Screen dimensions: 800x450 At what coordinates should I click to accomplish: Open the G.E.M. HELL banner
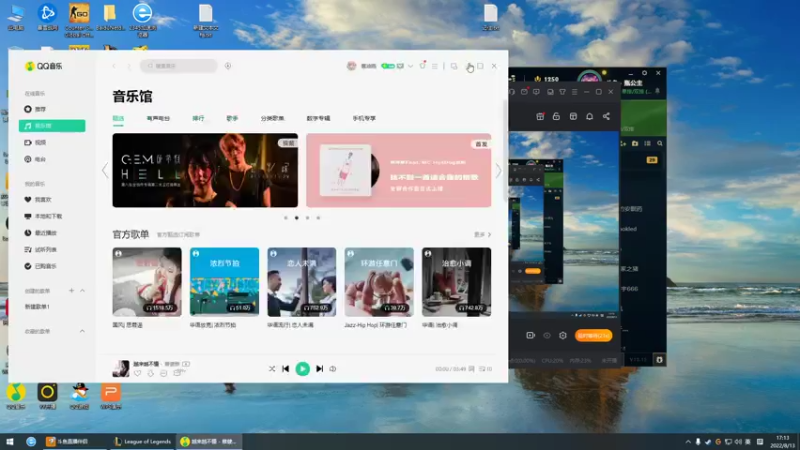point(205,170)
